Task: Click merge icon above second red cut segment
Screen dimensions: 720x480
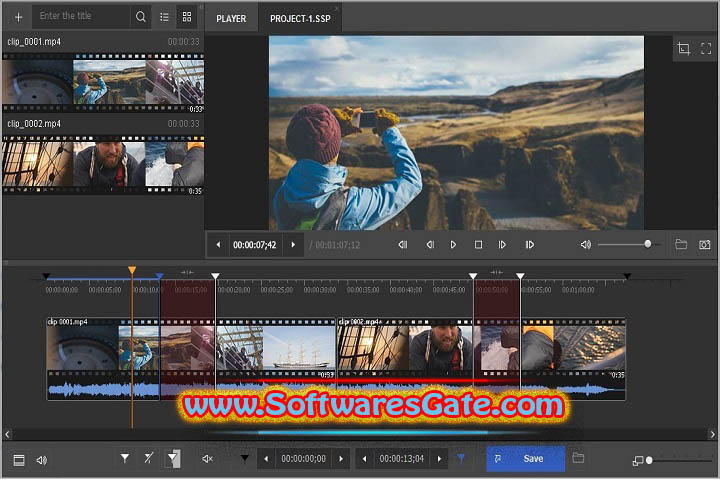Action: [x=496, y=272]
